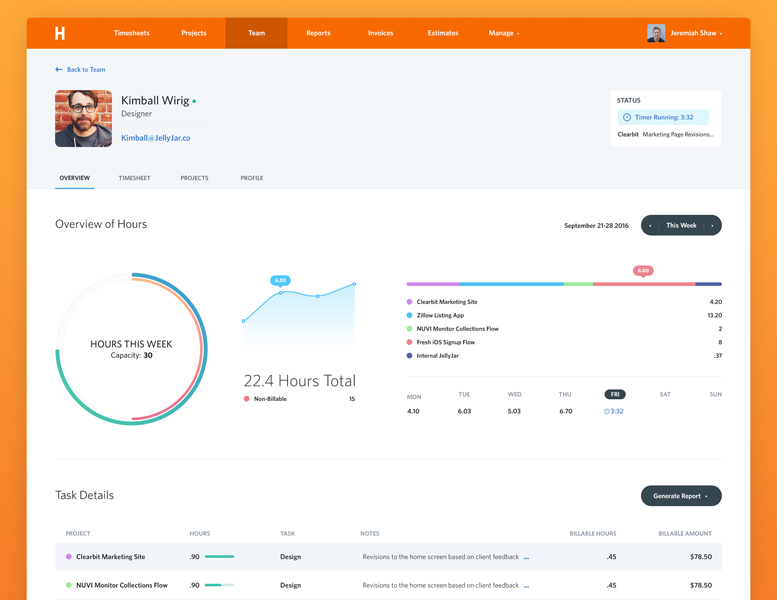Image resolution: width=777 pixels, height=600 pixels.
Task: Click Clearbit Marketing Site hours progress bar
Action: tap(219, 556)
